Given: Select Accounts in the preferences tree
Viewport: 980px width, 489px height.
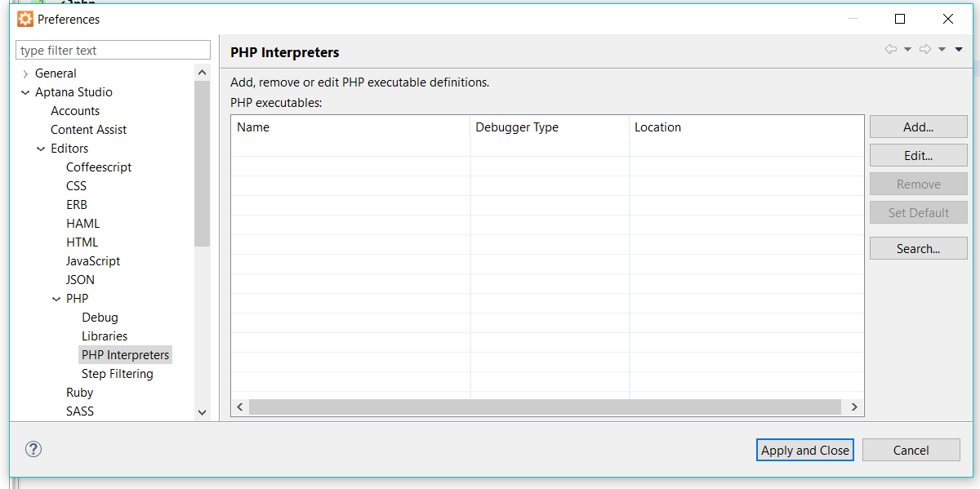Looking at the screenshot, I should 75,111.
